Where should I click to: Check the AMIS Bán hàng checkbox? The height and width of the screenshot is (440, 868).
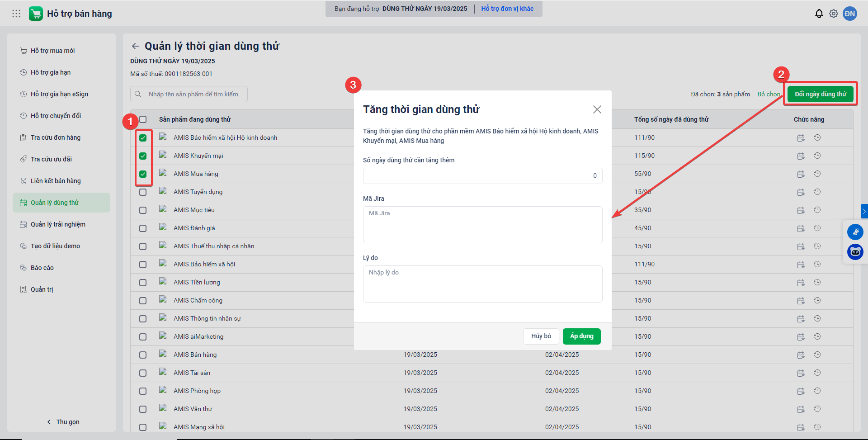[x=143, y=355]
